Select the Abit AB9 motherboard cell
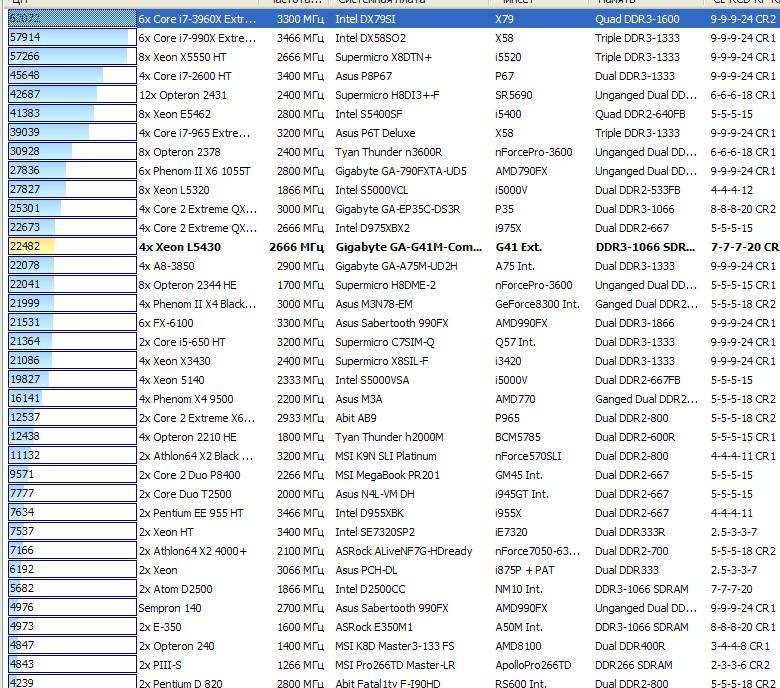 click(356, 418)
